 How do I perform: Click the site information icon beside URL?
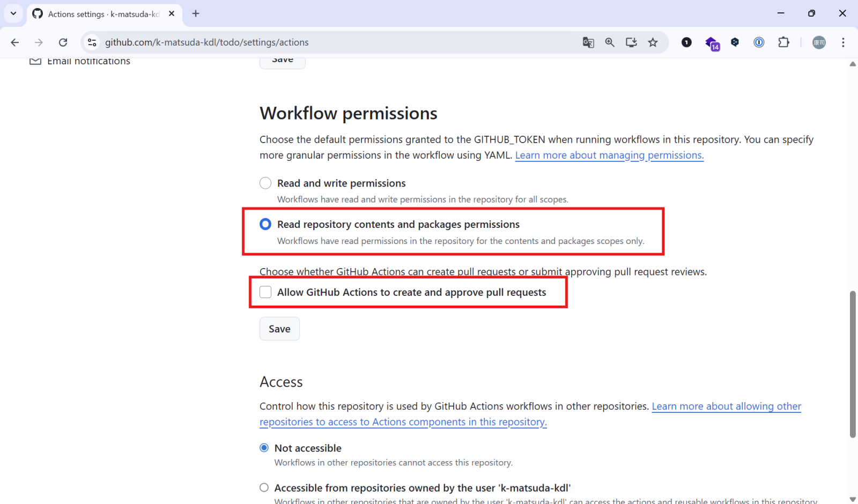click(x=92, y=42)
